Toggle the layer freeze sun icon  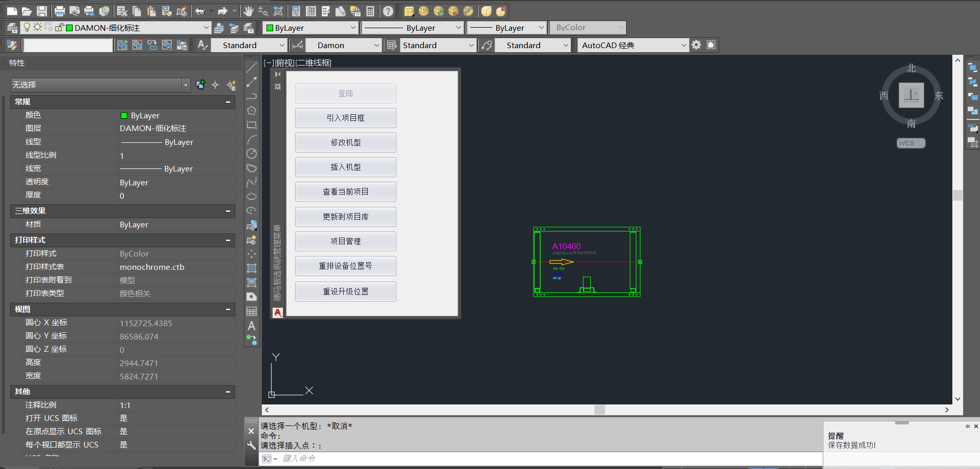coord(37,28)
